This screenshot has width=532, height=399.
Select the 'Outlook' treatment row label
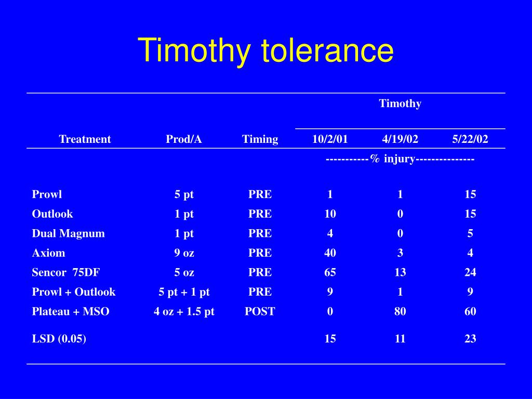pos(52,214)
